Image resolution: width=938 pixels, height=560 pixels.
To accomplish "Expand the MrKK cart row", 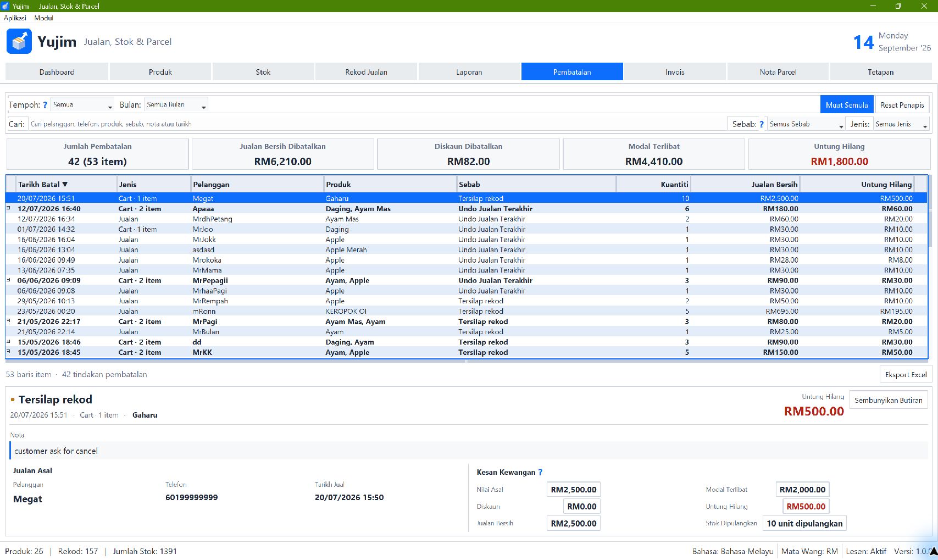I will pos(8,351).
